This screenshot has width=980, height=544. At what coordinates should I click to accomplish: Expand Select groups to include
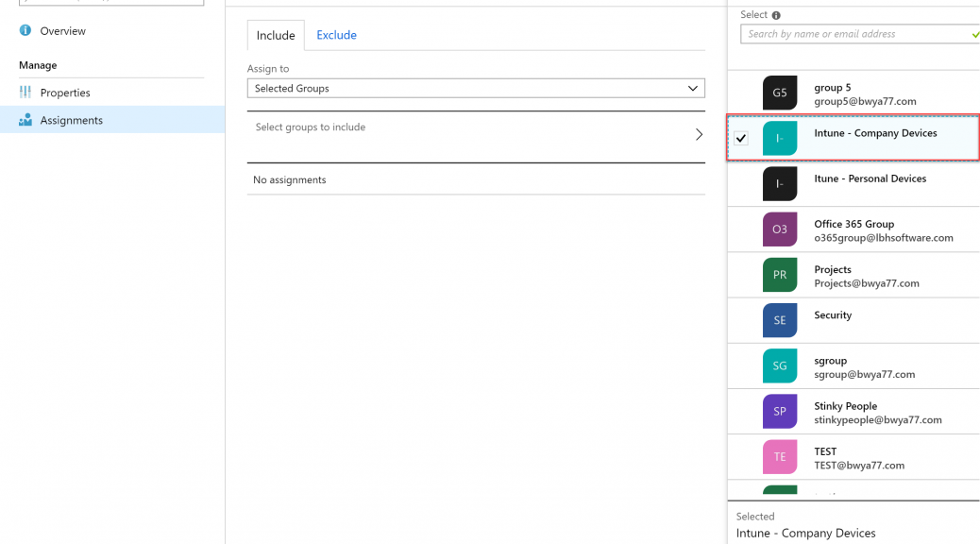point(476,135)
